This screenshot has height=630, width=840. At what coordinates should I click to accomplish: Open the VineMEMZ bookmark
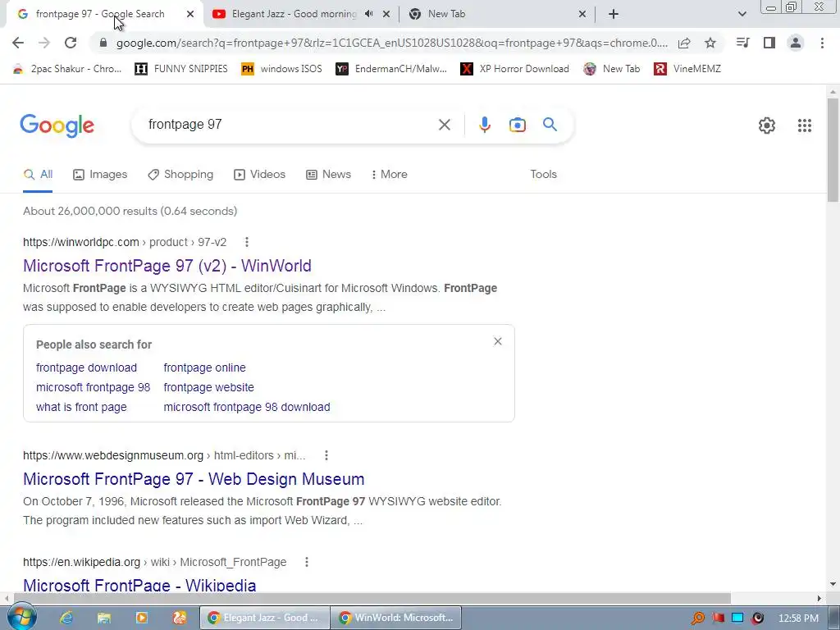coord(687,69)
